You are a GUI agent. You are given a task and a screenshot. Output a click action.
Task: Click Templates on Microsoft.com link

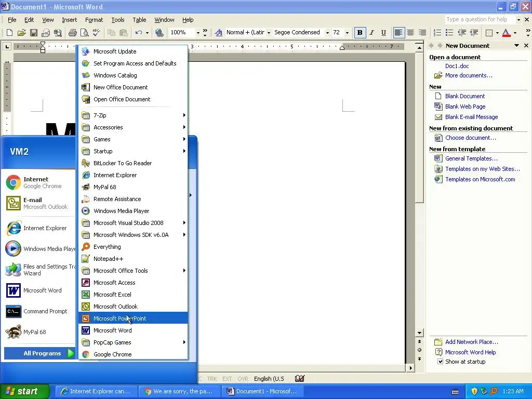(480, 179)
